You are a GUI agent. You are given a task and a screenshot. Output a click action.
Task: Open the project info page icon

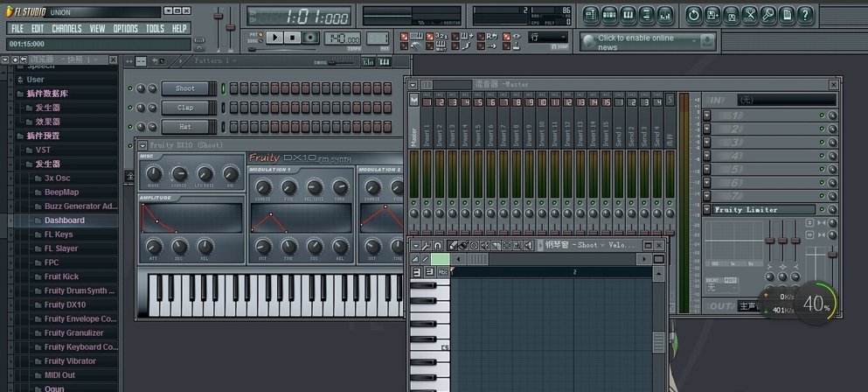click(x=787, y=15)
